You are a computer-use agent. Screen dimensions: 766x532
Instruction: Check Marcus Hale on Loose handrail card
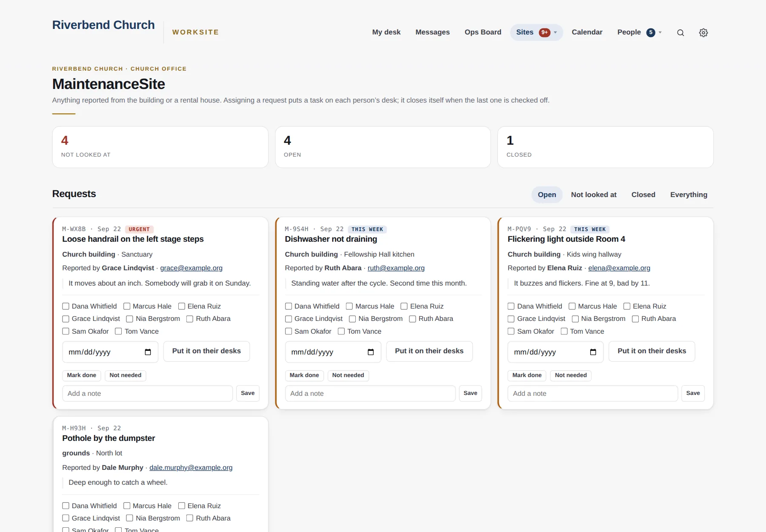click(127, 306)
